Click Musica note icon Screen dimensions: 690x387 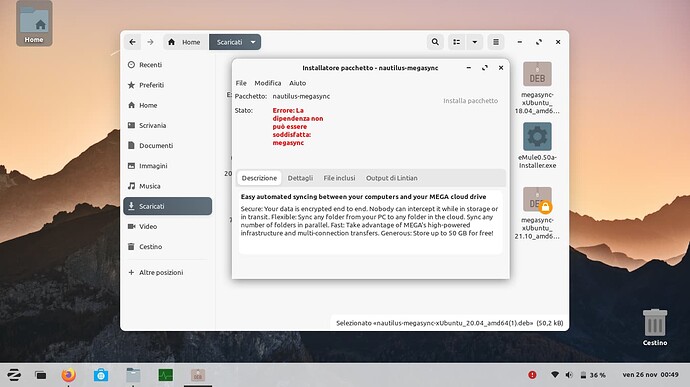point(131,186)
